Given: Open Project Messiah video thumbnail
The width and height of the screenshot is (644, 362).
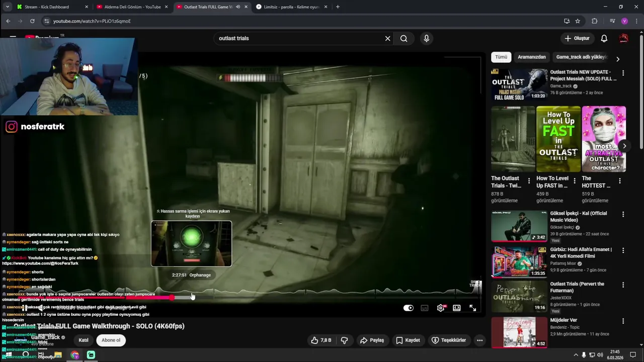Looking at the screenshot, I should click(519, 85).
